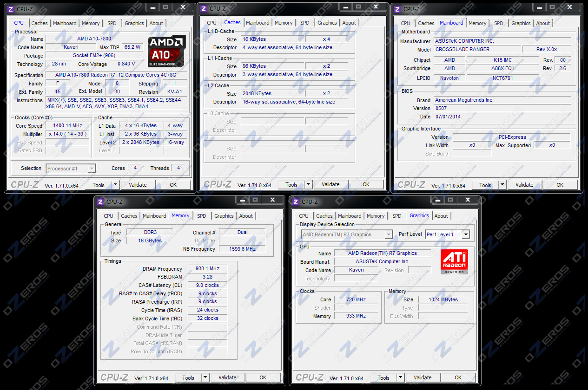Close the Caches CPU-Z window
Image resolution: width=588 pixels, height=390 pixels.
point(377,7)
